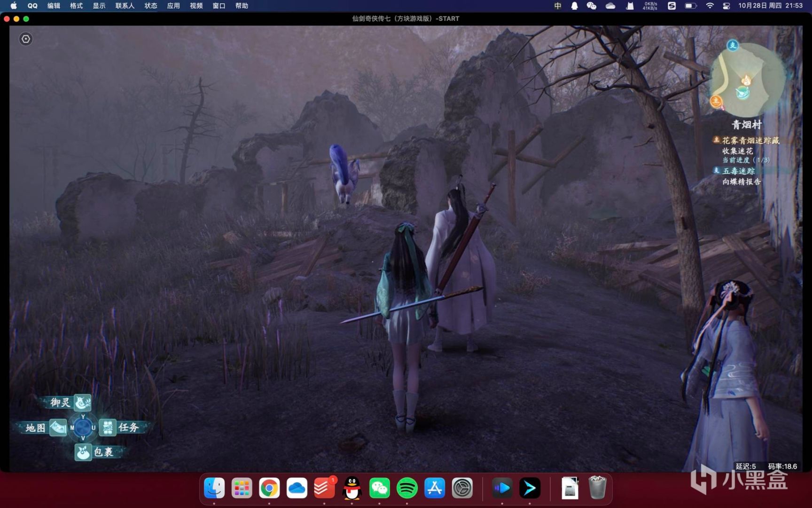Image resolution: width=812 pixels, height=508 pixels.
Task: Open Control Center from menu bar
Action: point(726,6)
